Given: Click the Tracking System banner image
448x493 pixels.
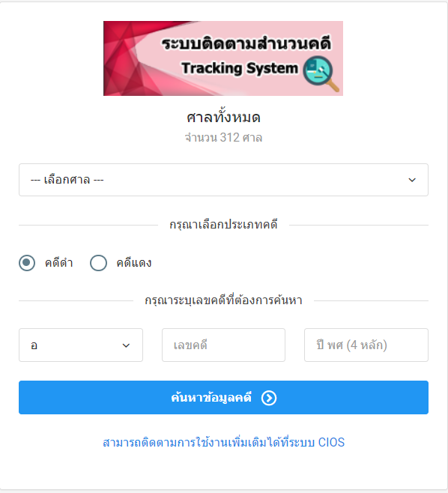Looking at the screenshot, I should pos(223,58).
